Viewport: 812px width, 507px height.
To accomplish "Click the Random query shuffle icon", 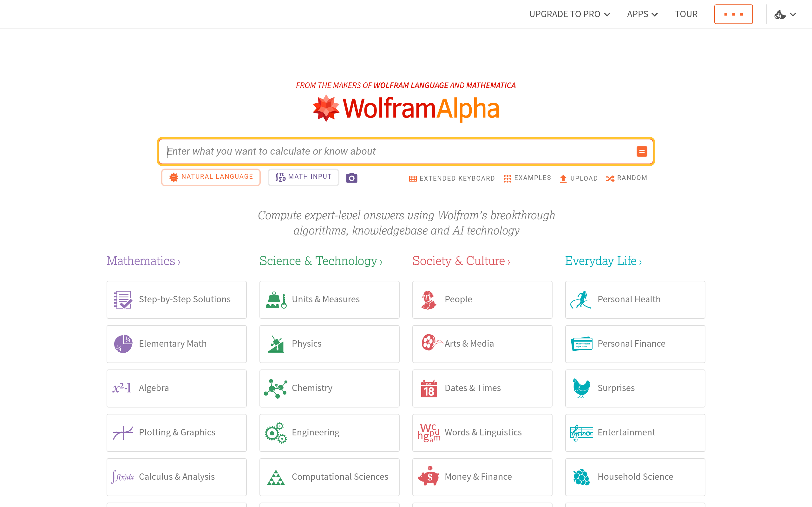I will 609,178.
